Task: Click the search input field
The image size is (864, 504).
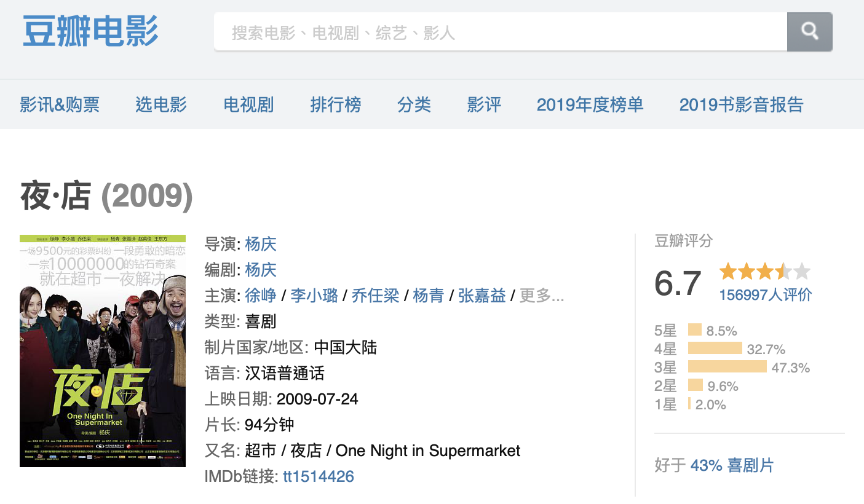Action: [x=499, y=32]
